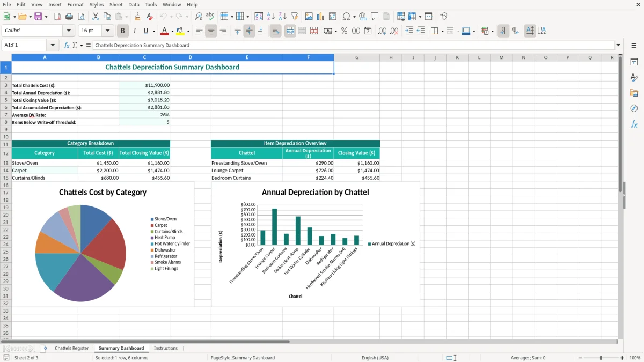The width and height of the screenshot is (644, 362).
Task: Select column G header
Action: 357,57
